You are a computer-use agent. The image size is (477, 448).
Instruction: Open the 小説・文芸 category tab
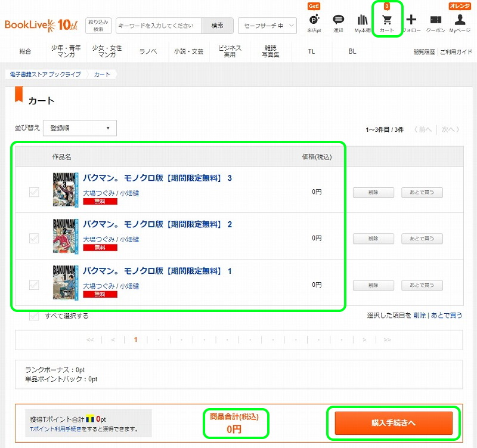pyautogui.click(x=188, y=51)
